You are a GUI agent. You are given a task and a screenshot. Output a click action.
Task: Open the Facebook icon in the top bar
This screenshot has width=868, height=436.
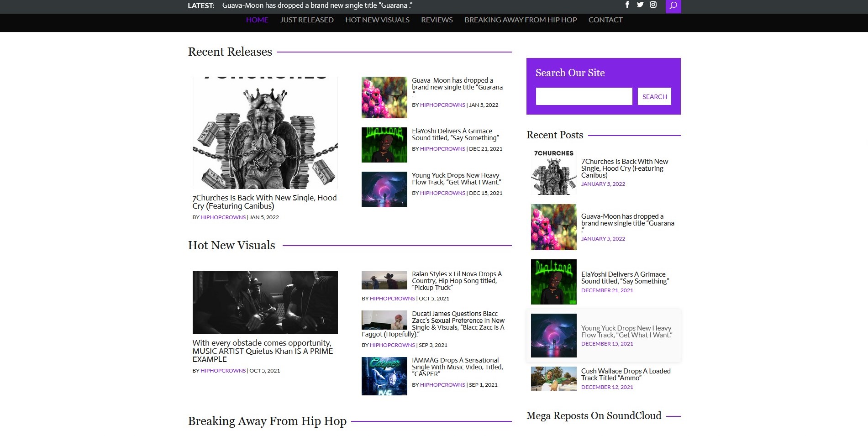627,5
